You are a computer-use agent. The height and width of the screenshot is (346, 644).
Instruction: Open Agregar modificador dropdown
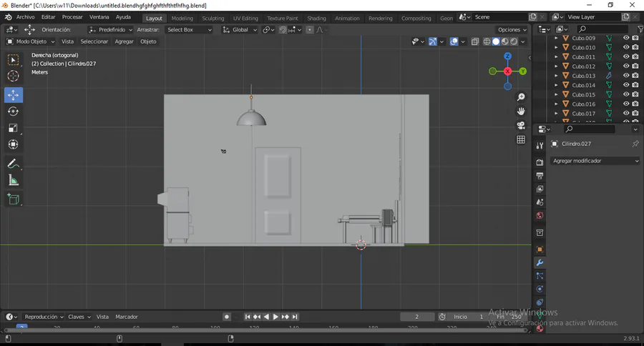pyautogui.click(x=595, y=161)
